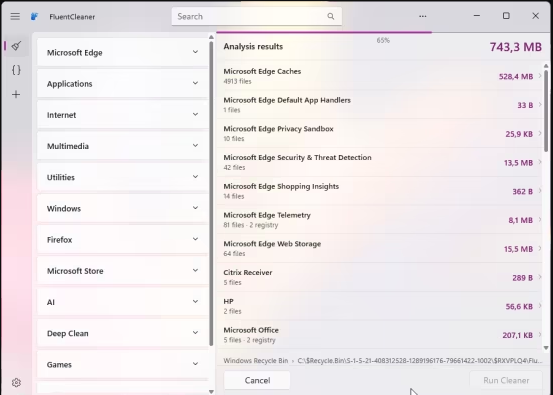The width and height of the screenshot is (553, 395).
Task: Expand the Microsoft Edge category
Action: 122,53
